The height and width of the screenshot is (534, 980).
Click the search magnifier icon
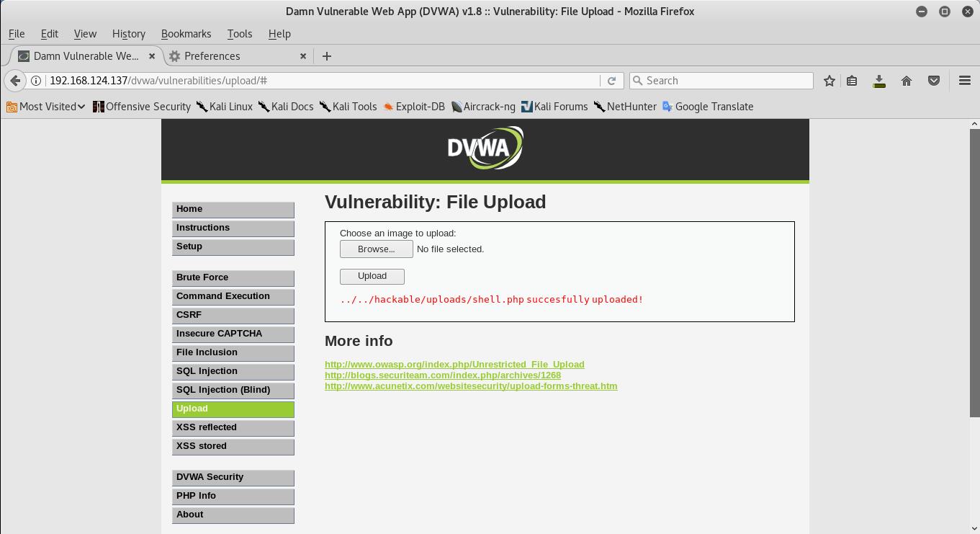point(637,81)
